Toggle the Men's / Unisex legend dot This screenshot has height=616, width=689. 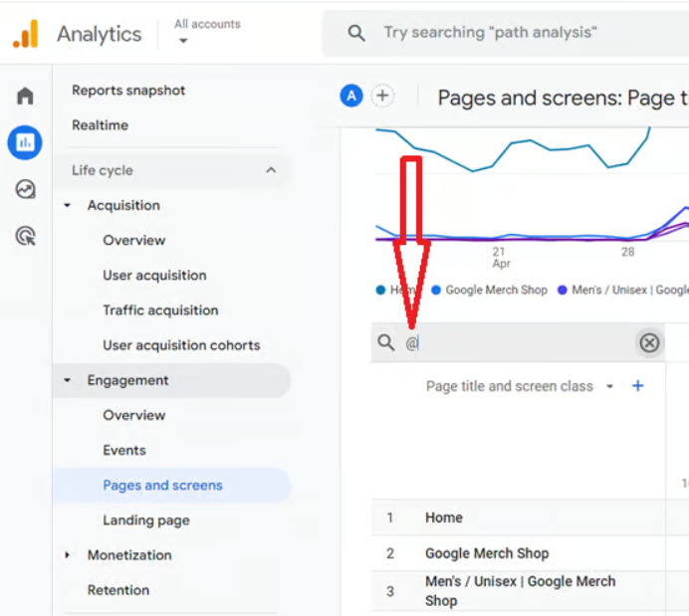[562, 291]
